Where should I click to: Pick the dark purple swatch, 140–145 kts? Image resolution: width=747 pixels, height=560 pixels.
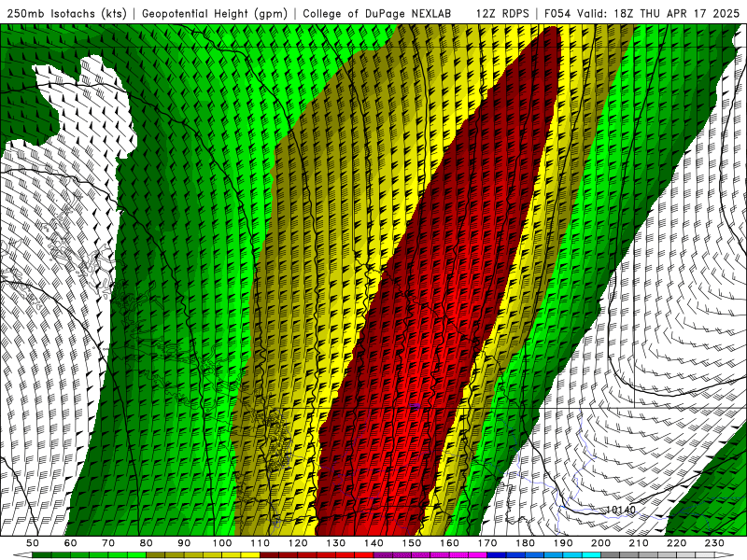[x=383, y=554]
